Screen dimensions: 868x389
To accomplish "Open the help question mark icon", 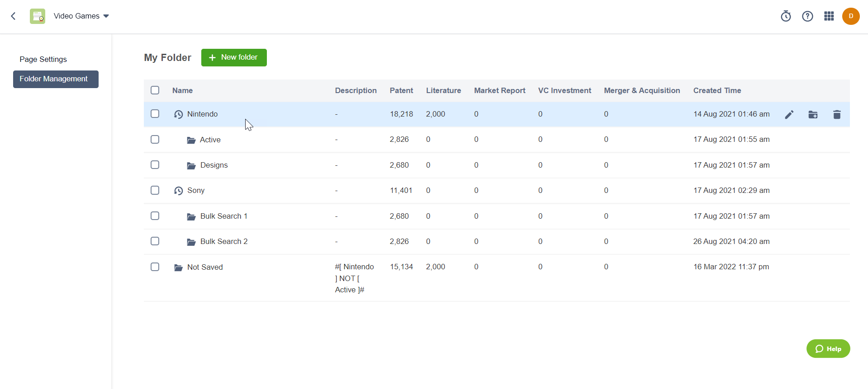I will (x=807, y=16).
